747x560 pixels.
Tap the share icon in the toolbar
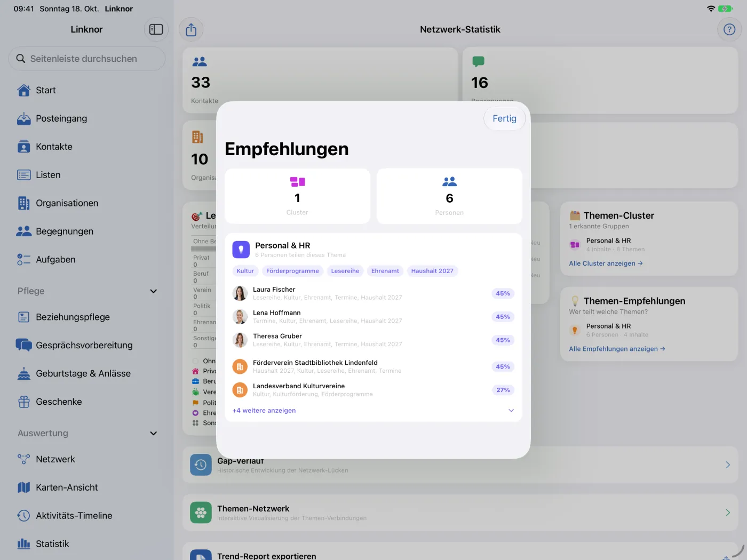pyautogui.click(x=191, y=30)
